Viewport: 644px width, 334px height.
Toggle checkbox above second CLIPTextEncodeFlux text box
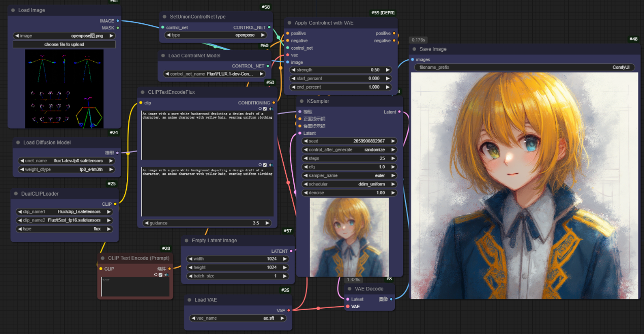point(264,165)
